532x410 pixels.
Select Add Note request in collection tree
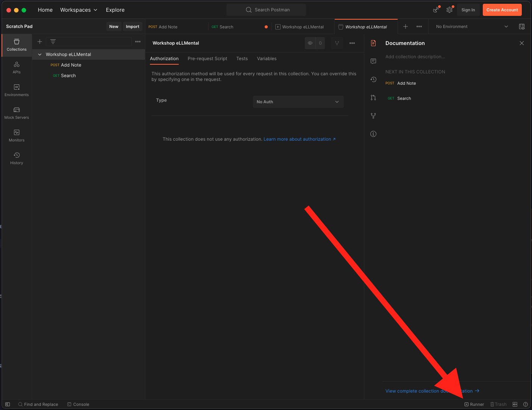click(89, 65)
